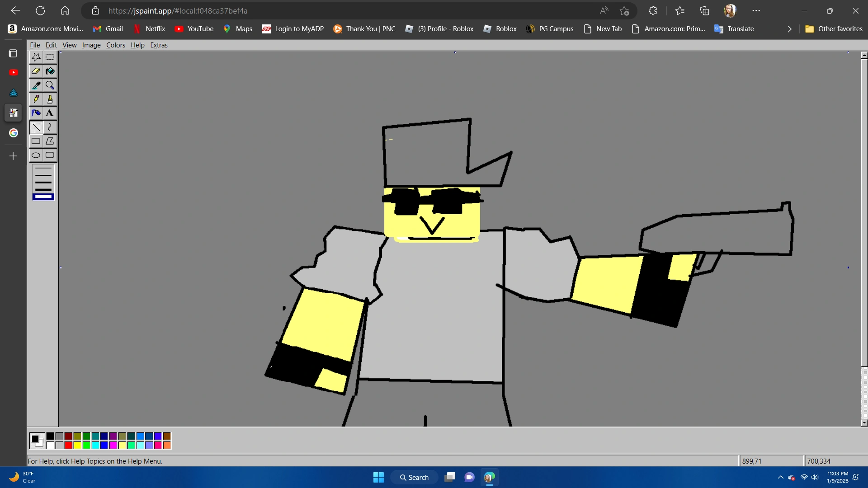
Task: Choose the Text tool
Action: (x=50, y=113)
